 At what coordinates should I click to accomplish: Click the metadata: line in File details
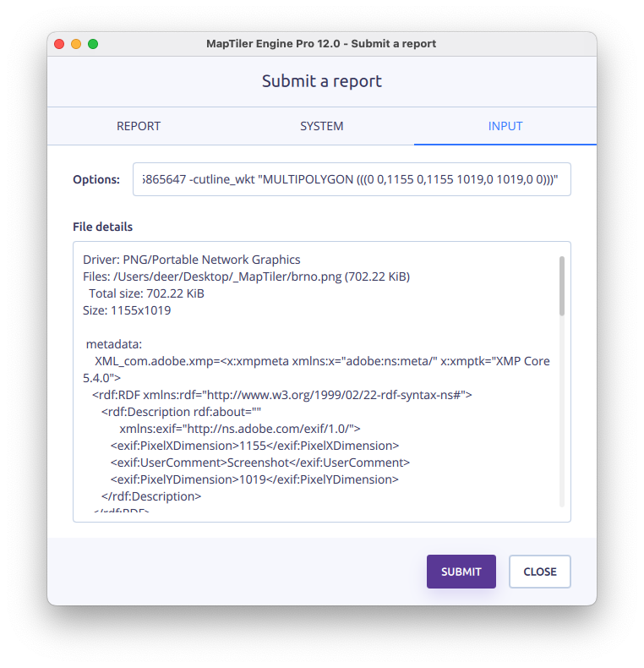coord(114,344)
